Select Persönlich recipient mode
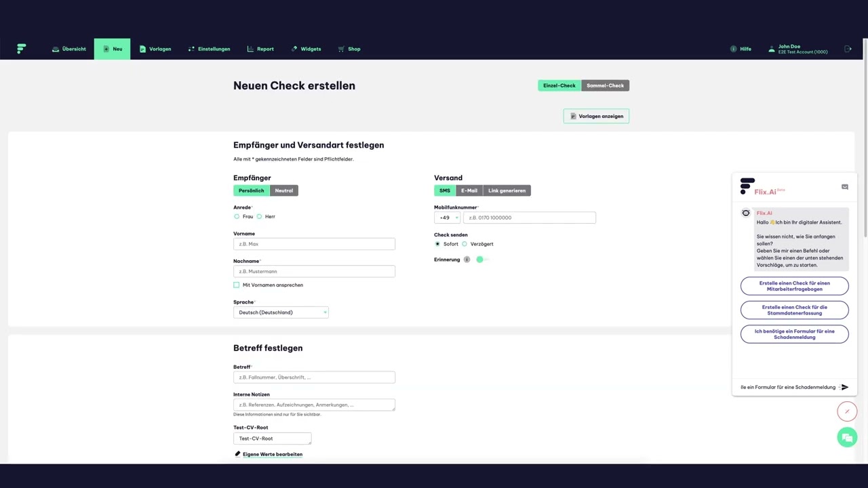This screenshot has height=488, width=868. point(252,190)
